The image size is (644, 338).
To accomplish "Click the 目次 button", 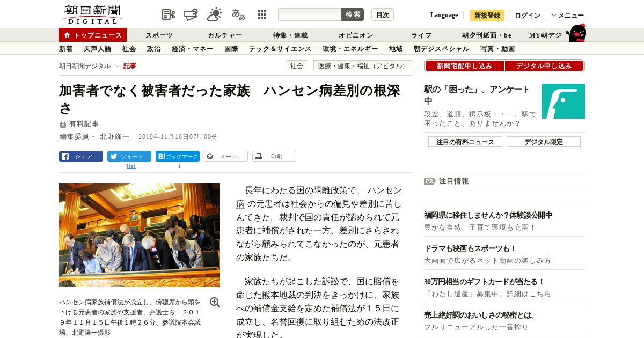I will click(383, 14).
